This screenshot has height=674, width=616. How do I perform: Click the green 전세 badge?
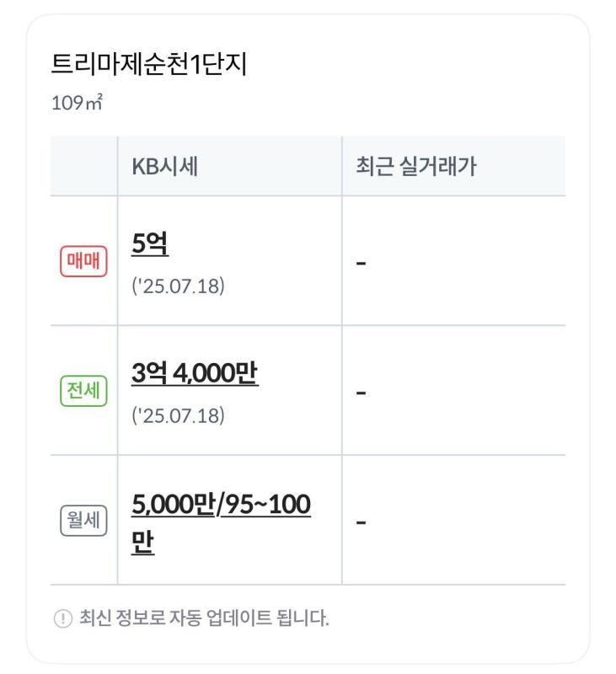(83, 391)
